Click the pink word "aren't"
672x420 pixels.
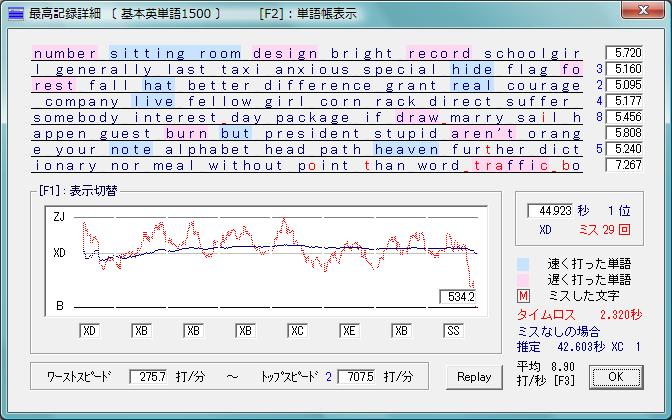click(483, 133)
